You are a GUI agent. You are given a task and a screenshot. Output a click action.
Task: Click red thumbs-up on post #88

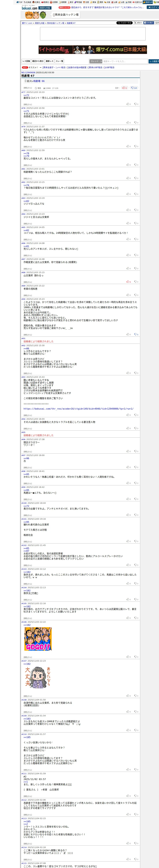[x=128, y=282]
